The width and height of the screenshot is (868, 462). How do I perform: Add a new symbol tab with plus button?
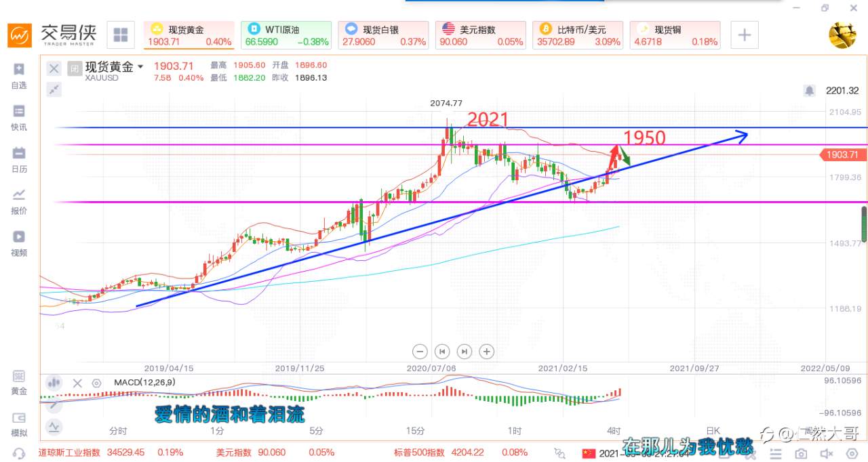tap(744, 35)
